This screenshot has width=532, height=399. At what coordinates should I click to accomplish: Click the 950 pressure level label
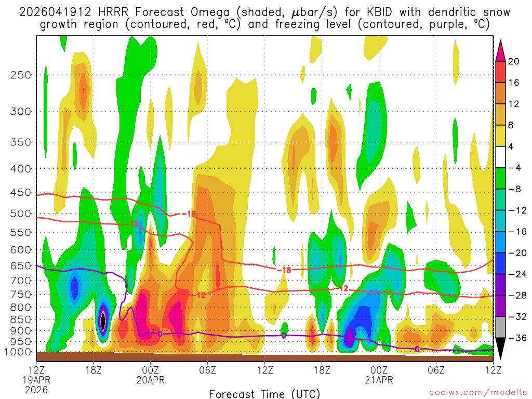(x=21, y=342)
